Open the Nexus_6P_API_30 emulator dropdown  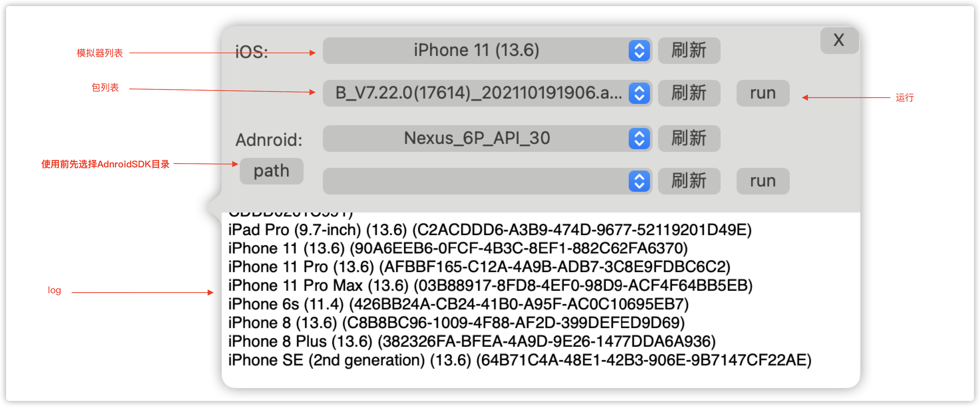click(x=487, y=139)
